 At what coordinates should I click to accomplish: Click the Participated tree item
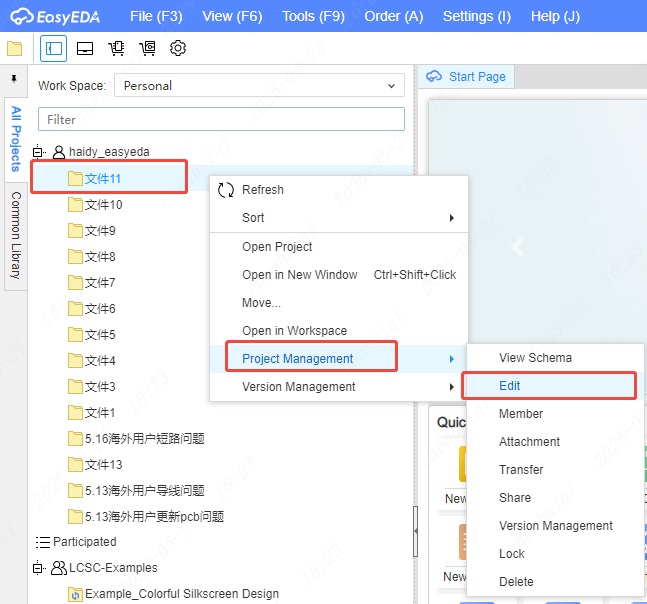(84, 542)
